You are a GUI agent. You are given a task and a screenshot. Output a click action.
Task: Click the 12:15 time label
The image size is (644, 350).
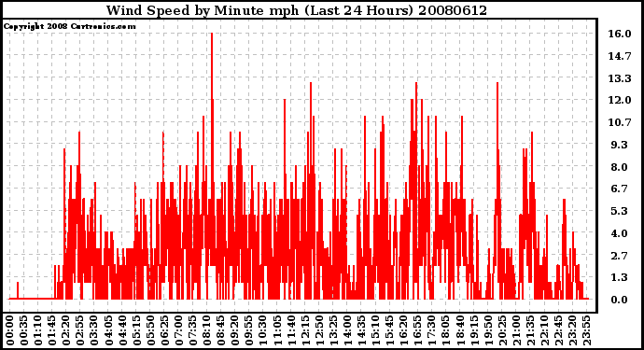coord(305,331)
